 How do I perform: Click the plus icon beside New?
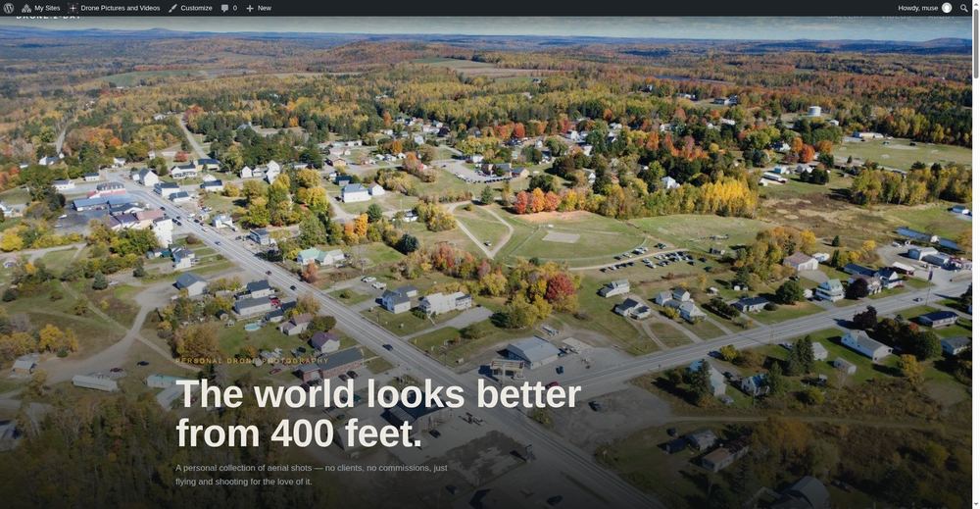click(x=250, y=8)
